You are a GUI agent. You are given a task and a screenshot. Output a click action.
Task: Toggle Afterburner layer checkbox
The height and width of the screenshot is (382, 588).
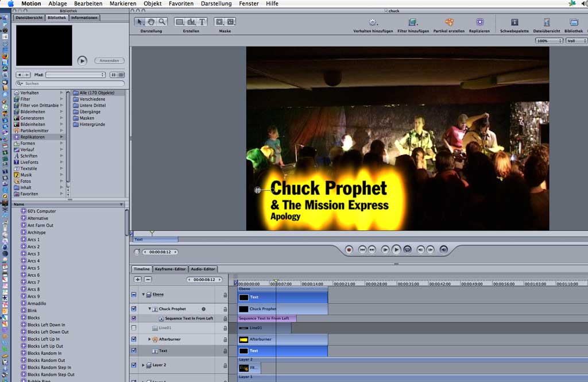[134, 339]
